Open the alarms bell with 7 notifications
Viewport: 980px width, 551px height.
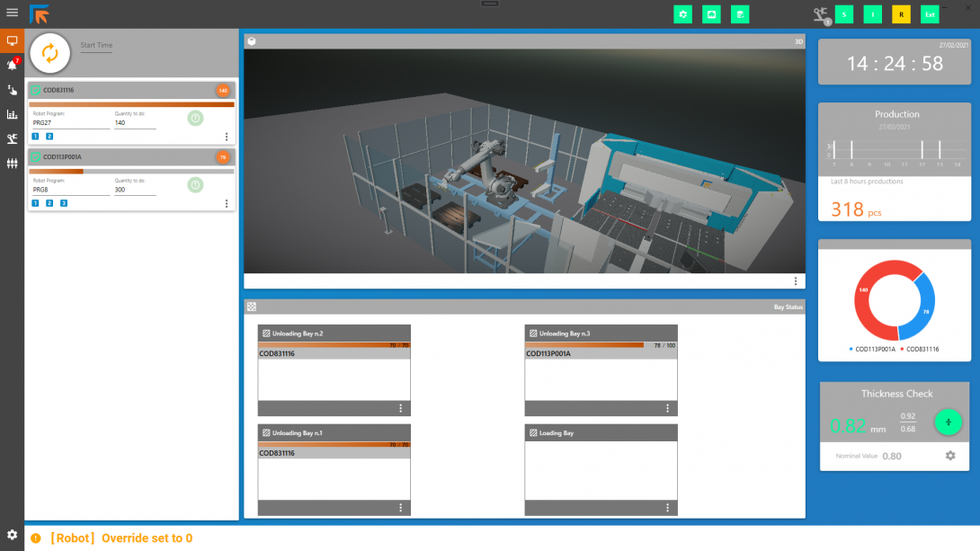point(13,65)
